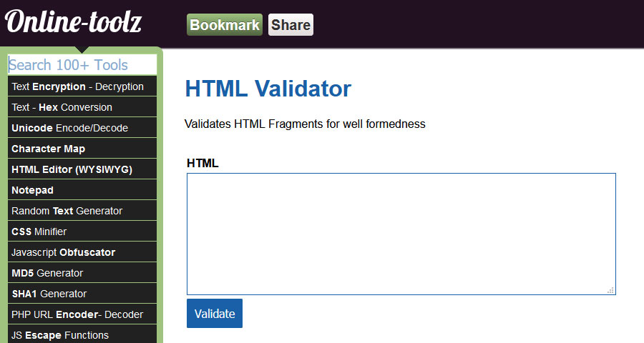Open MD5 Generator tool
Viewport: 644px width, 343px height.
pyautogui.click(x=82, y=273)
